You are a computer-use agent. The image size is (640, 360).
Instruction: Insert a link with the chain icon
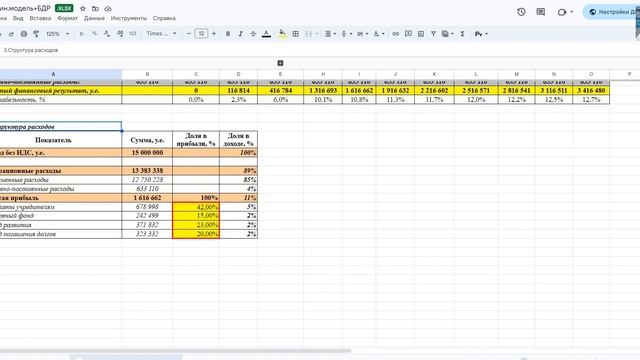pos(396,34)
